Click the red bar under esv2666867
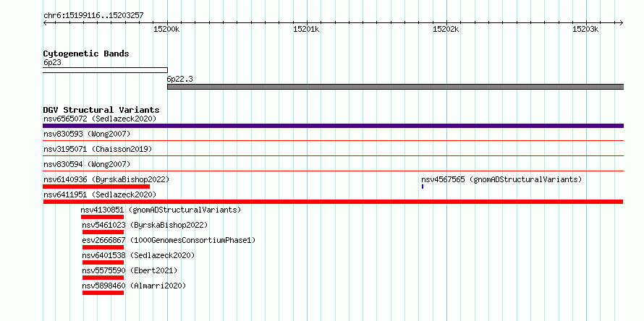Image resolution: width=644 pixels, height=321 pixels. point(103,247)
